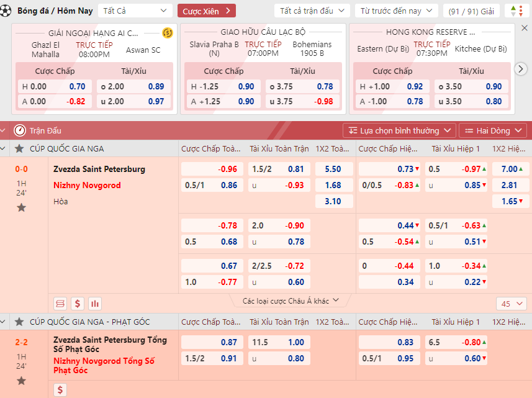Expand Các loại cược Châu Á khác
532x398 pixels.
(291, 301)
